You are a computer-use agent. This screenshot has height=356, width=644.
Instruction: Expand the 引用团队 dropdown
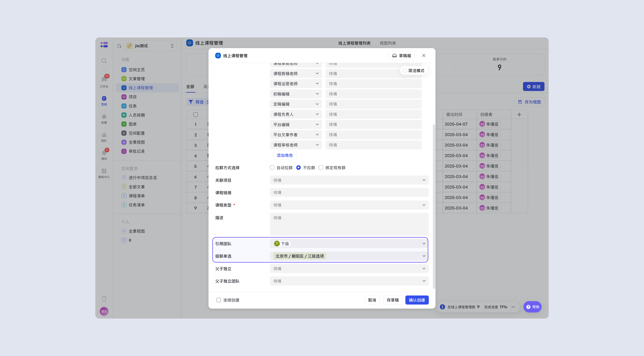[x=349, y=243]
